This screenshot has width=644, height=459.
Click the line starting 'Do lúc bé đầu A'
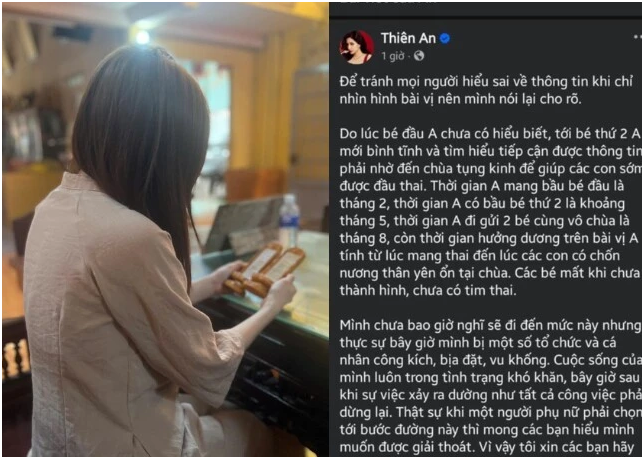pos(490,134)
